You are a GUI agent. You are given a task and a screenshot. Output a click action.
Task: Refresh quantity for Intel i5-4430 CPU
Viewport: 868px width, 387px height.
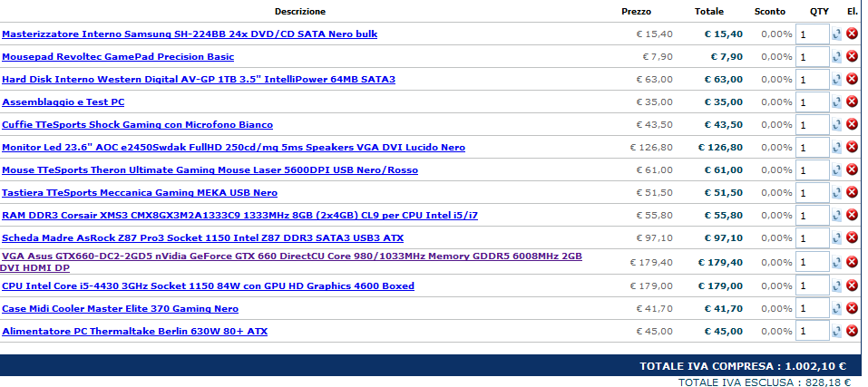(x=836, y=286)
